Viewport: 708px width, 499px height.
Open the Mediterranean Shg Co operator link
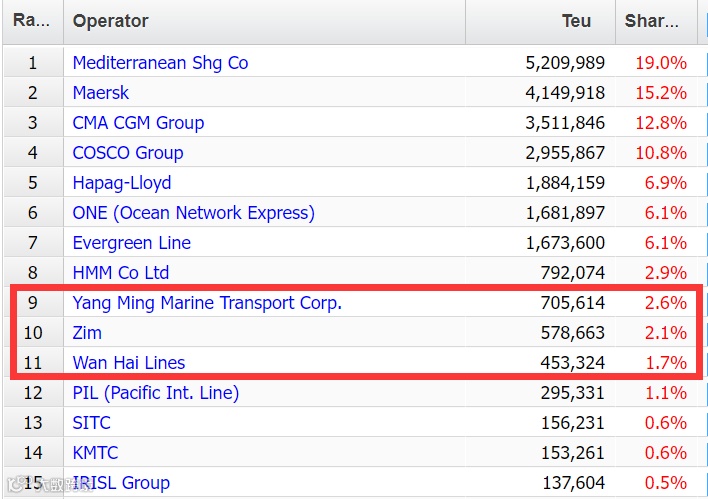coord(160,63)
